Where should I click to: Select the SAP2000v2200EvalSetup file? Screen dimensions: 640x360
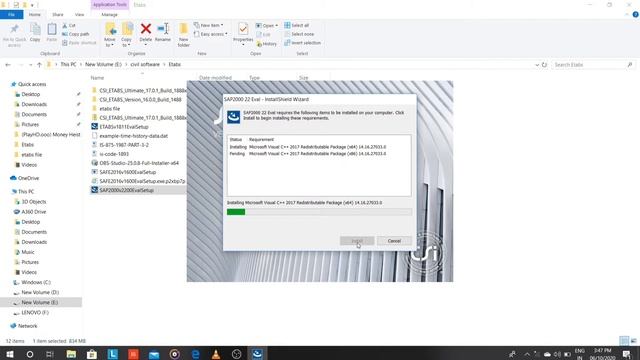point(127,190)
